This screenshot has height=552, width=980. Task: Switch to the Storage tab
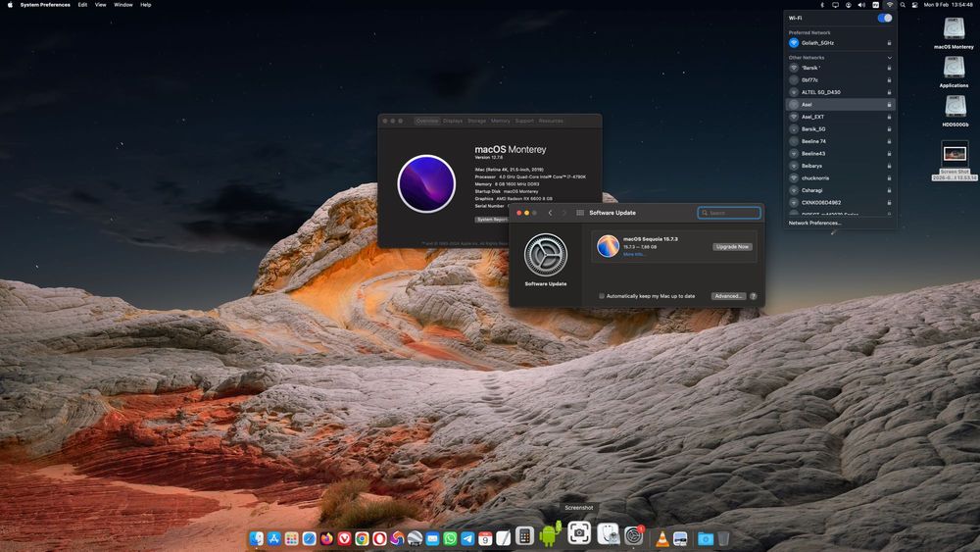click(477, 121)
